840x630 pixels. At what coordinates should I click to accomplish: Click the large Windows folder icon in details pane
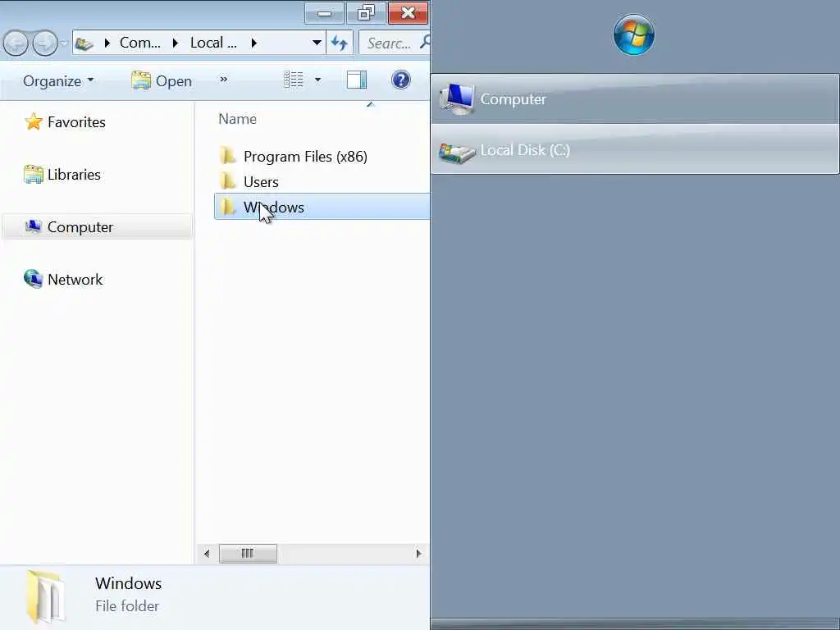[47, 597]
